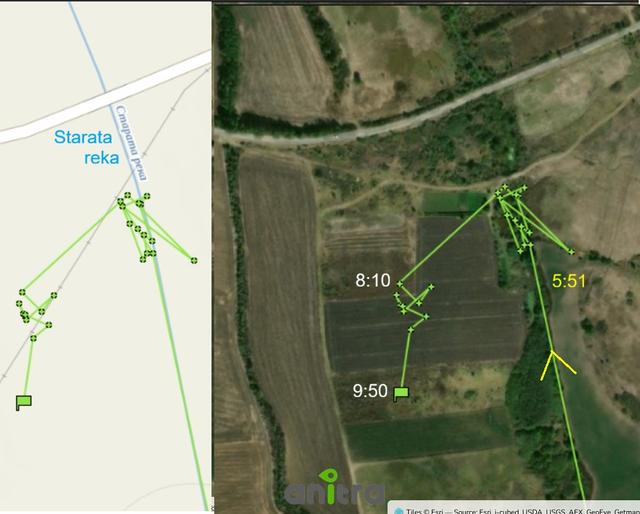Select the GPS point just above the left flag line
Screen dimensions: 640x514
point(33,338)
